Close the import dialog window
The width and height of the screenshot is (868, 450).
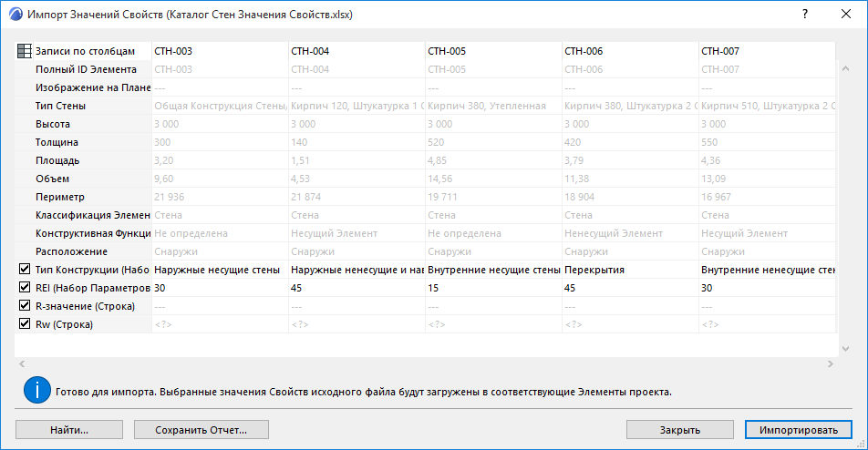point(846,15)
